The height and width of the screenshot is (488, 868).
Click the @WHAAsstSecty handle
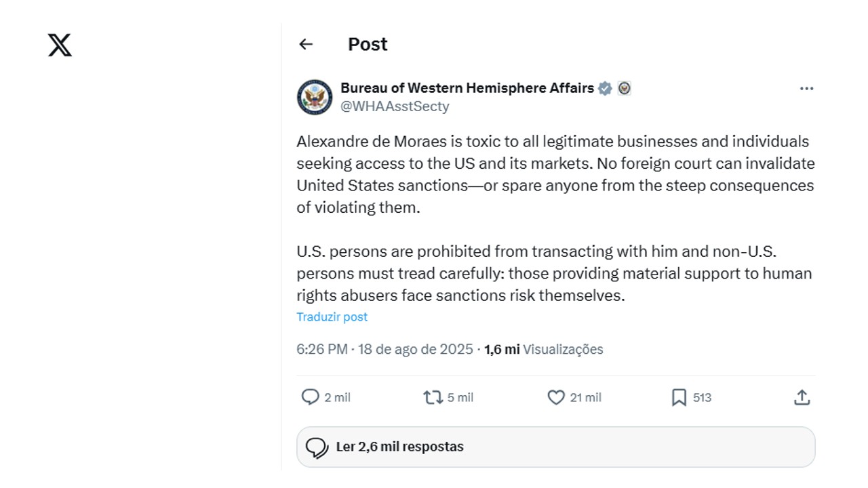point(395,106)
